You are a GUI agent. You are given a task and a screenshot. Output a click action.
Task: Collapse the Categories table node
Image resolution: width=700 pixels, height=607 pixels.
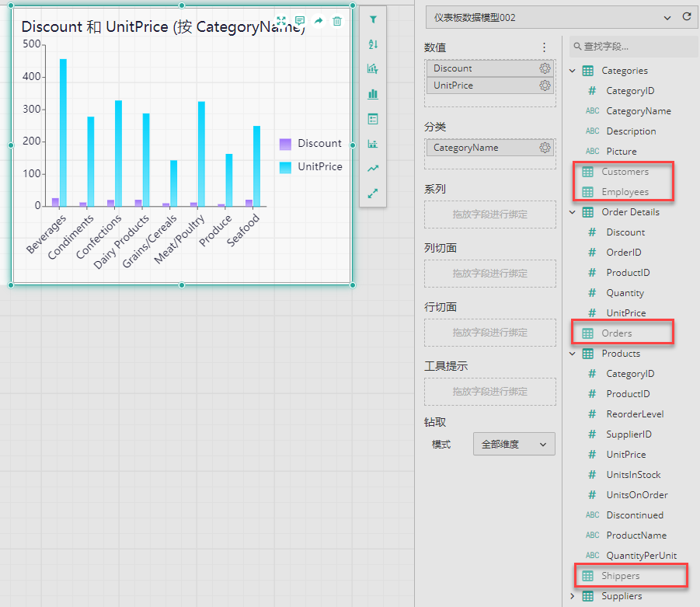coord(573,71)
